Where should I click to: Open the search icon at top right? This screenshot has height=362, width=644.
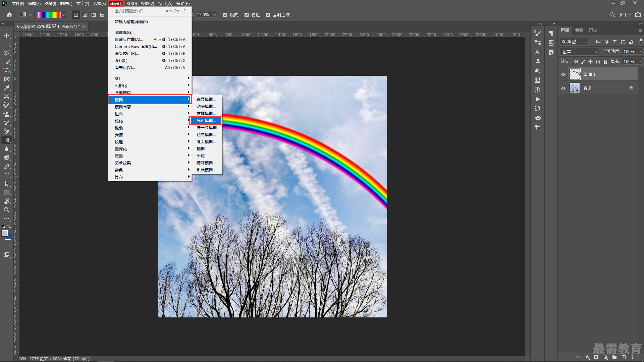click(x=612, y=15)
